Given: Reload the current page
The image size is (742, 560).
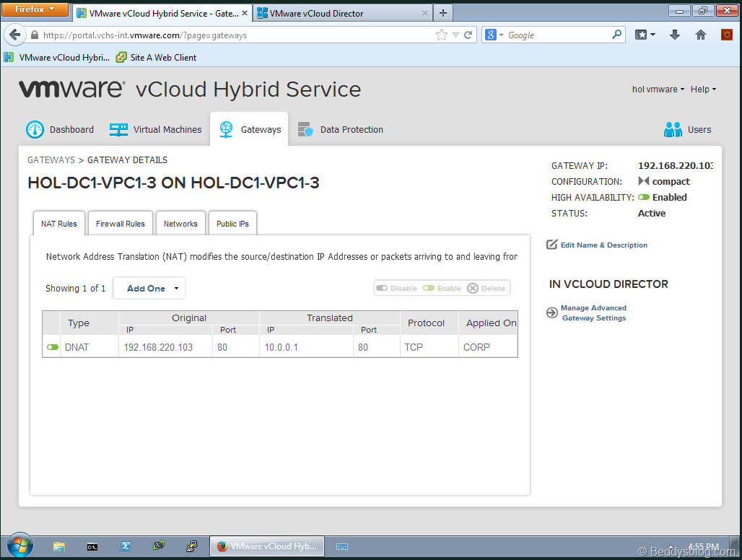Looking at the screenshot, I should pos(468,35).
